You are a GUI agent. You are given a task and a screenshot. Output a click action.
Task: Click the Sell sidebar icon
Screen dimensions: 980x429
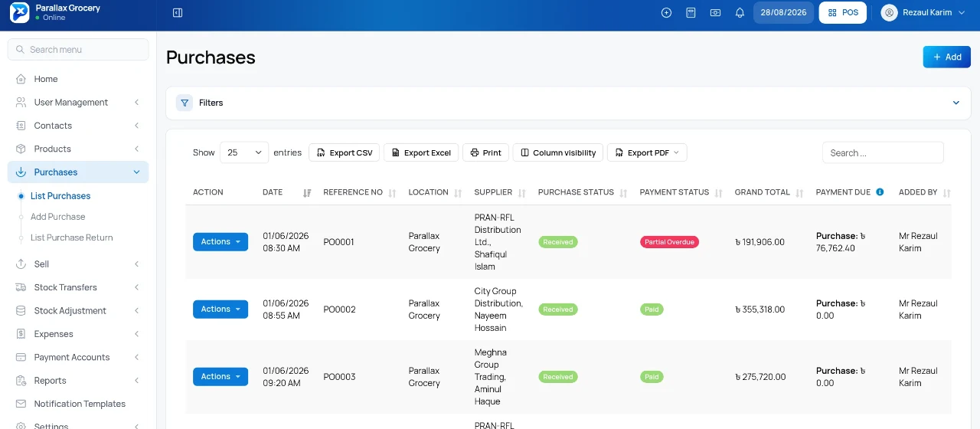pos(21,264)
